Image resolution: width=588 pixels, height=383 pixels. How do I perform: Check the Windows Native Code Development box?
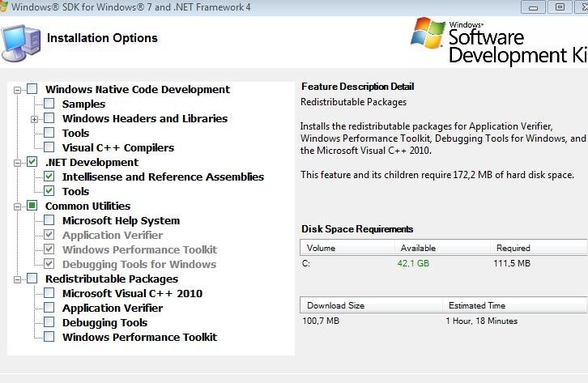[32, 89]
